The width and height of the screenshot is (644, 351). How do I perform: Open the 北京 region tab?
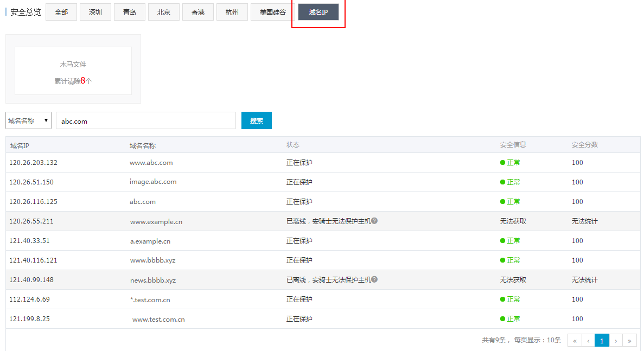click(164, 12)
